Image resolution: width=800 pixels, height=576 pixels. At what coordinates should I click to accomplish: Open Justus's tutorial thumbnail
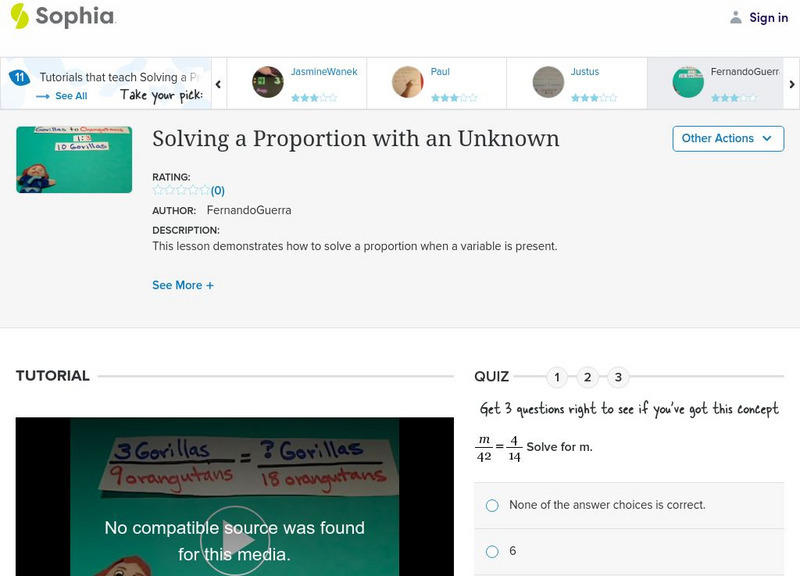(x=548, y=82)
